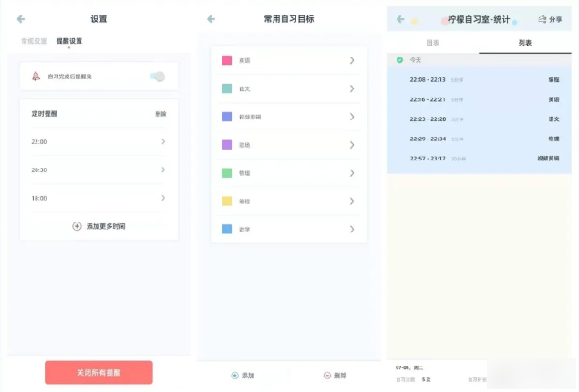Tap 添加更多时间
579x392 pixels.
(x=106, y=226)
